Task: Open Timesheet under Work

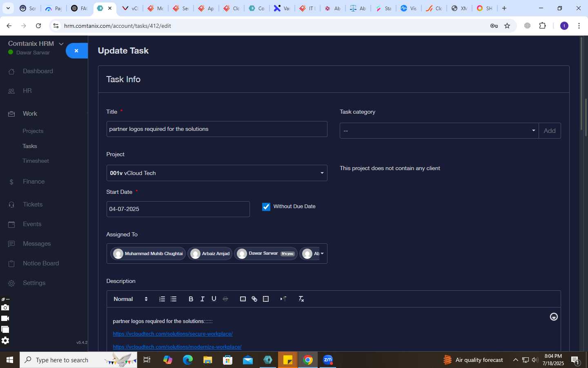Action: (36, 161)
